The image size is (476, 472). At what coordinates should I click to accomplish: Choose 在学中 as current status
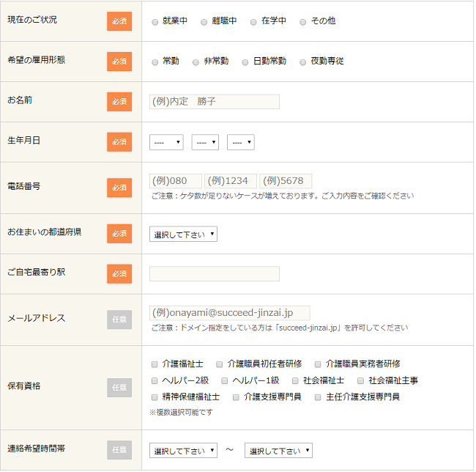click(x=253, y=22)
